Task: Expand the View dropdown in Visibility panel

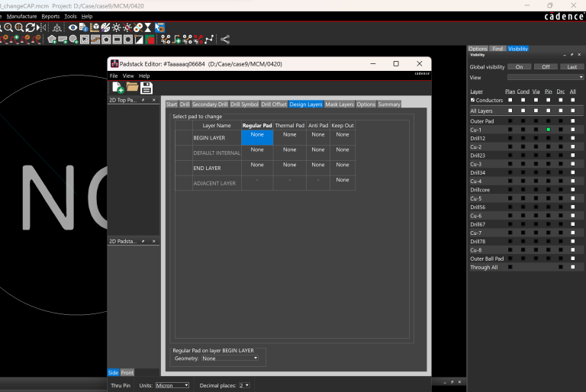Action: pos(546,77)
